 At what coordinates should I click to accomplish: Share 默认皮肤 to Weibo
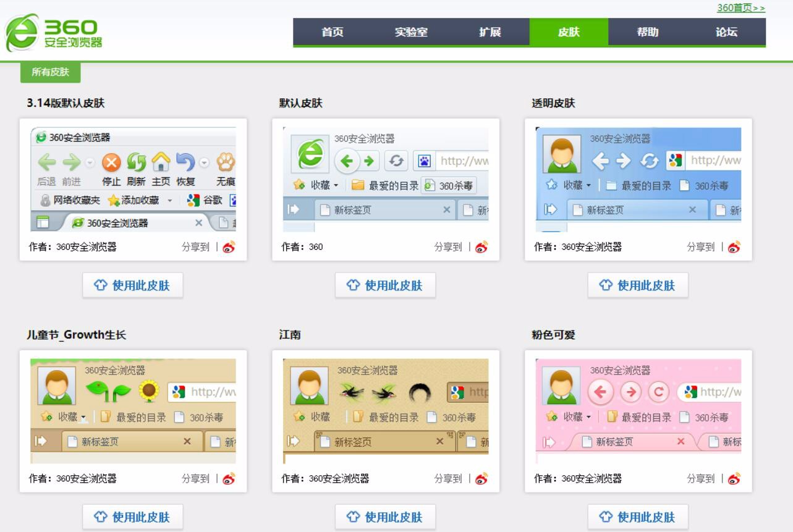click(481, 247)
